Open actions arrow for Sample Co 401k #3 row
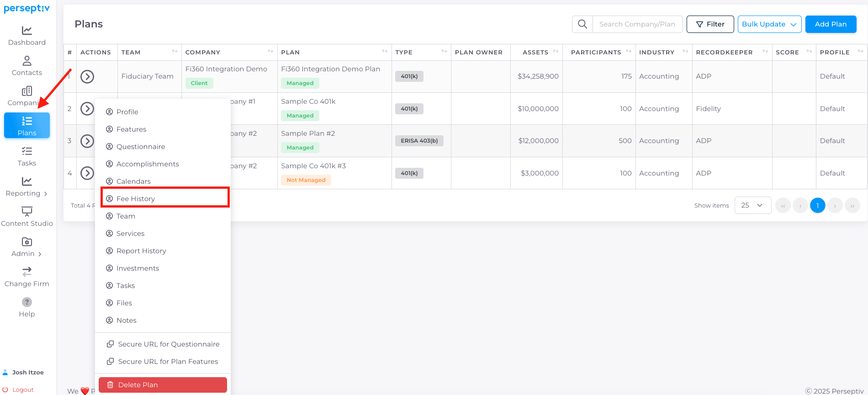The image size is (868, 395). [x=87, y=173]
